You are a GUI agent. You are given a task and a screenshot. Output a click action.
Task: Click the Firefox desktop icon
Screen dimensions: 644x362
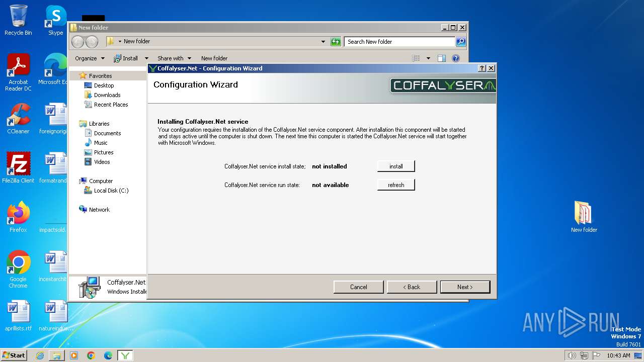tap(18, 217)
